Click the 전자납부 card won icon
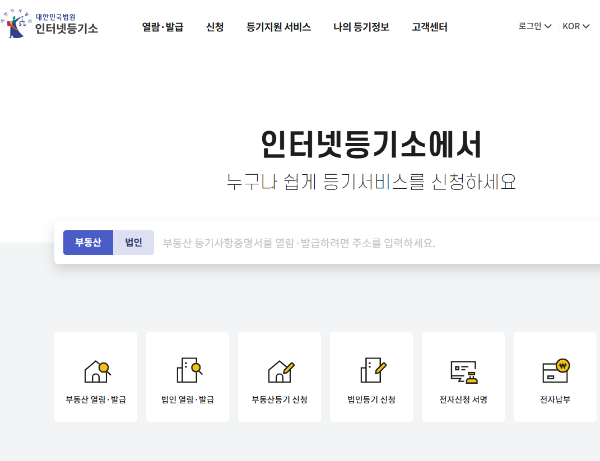 (556, 371)
